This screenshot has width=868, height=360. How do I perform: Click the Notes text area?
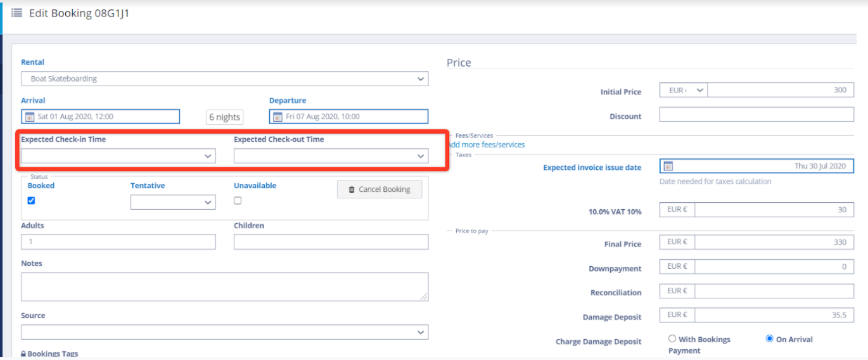click(x=224, y=286)
